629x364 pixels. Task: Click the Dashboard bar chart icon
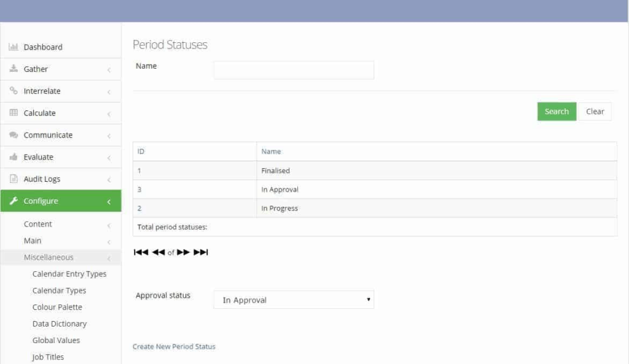(x=14, y=47)
